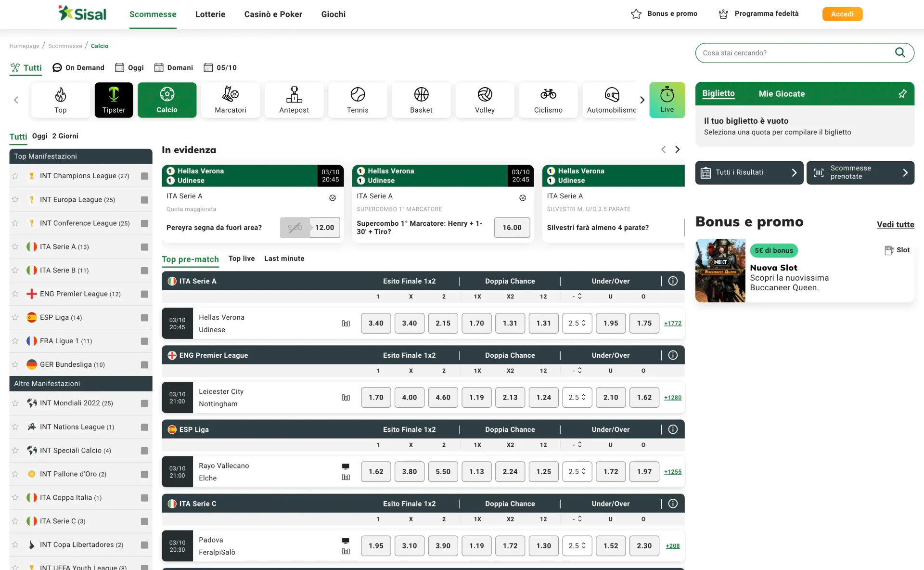Open 2.5 goal line selector for Padova
This screenshot has height=570, width=924.
tap(577, 545)
